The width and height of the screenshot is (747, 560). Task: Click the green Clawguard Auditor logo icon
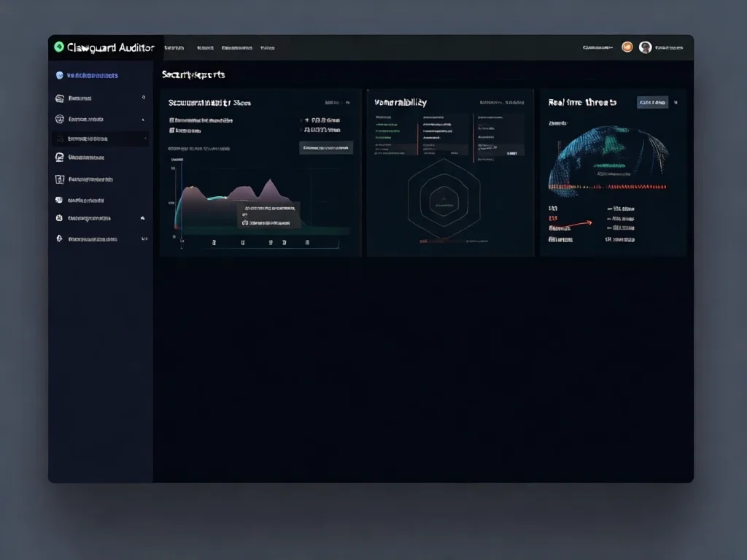(x=58, y=47)
